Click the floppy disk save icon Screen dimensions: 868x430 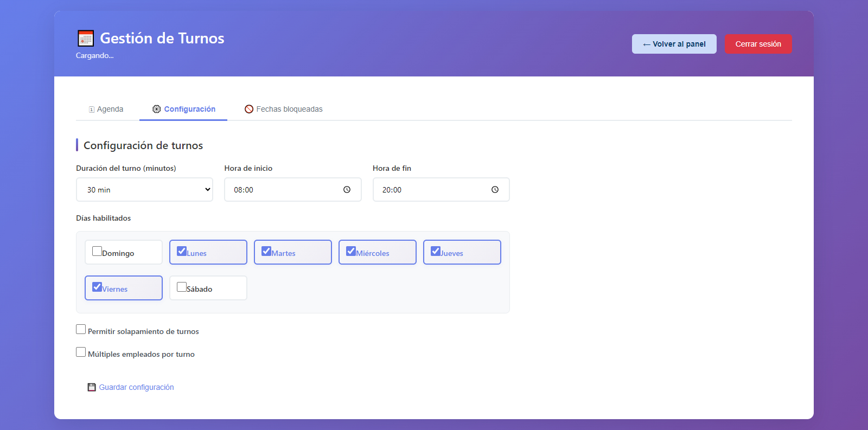click(92, 387)
